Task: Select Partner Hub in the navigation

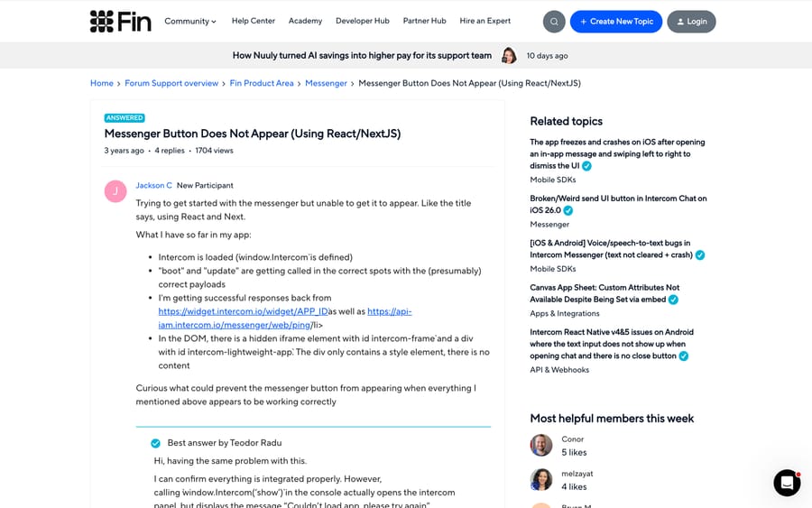Action: (x=425, y=21)
